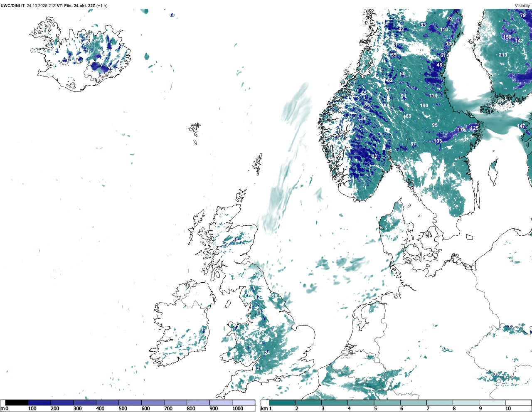Click the dark navy 100–200 m legend swatch
Screen dimensions: 532x412
tap(39, 402)
